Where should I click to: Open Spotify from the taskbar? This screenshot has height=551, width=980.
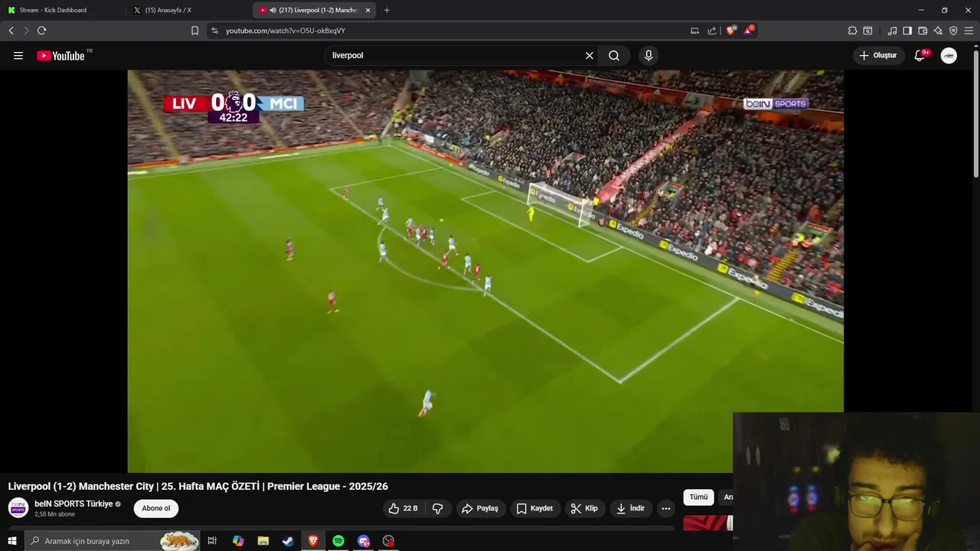[x=338, y=541]
